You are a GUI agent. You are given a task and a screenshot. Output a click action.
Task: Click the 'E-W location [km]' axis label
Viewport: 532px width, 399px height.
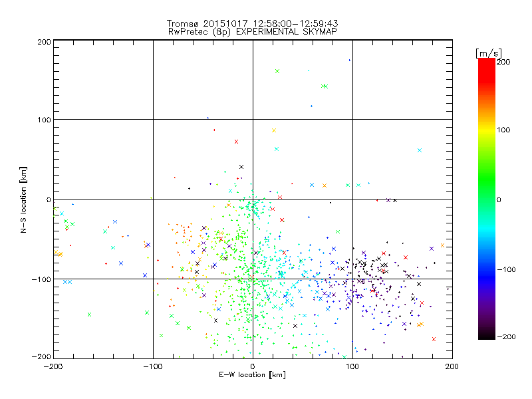252,374
